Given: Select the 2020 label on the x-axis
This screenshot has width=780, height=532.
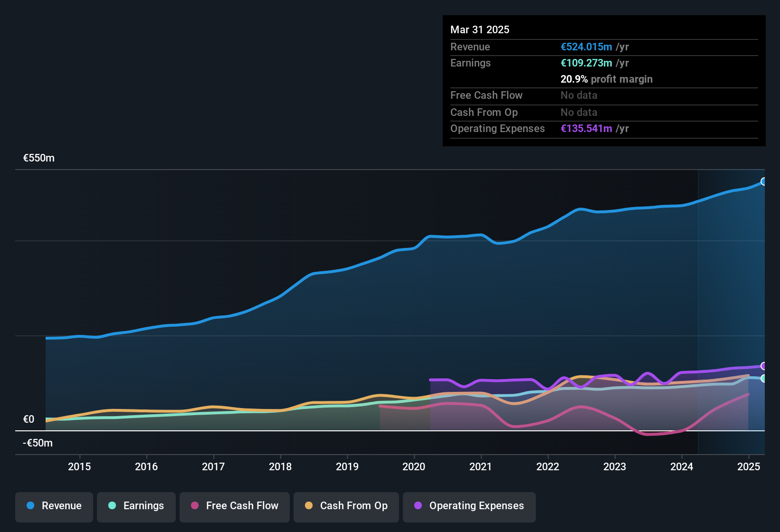Looking at the screenshot, I should pyautogui.click(x=414, y=466).
